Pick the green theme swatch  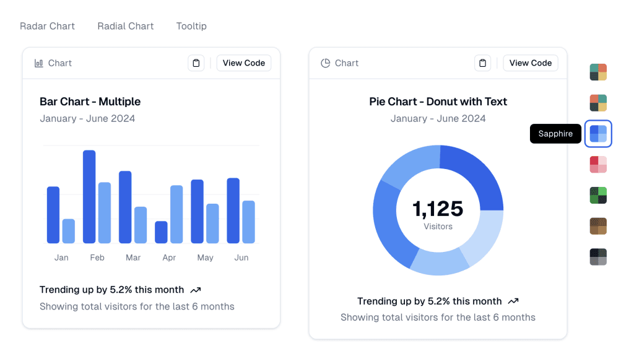(598, 196)
